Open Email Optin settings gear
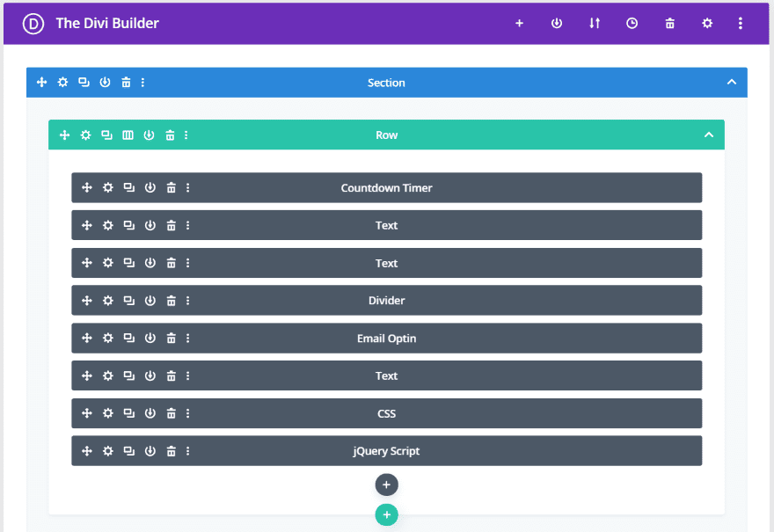The width and height of the screenshot is (774, 532). 107,338
